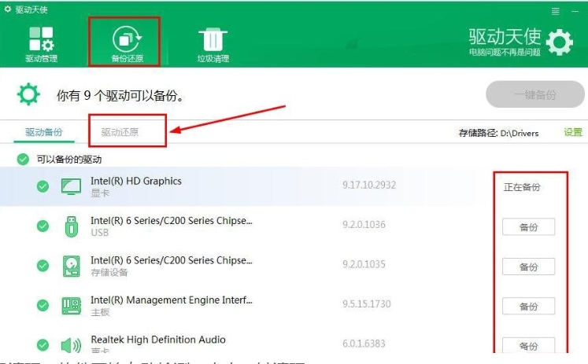
Task: Click the 驱动天使 gear logo
Action: [560, 42]
